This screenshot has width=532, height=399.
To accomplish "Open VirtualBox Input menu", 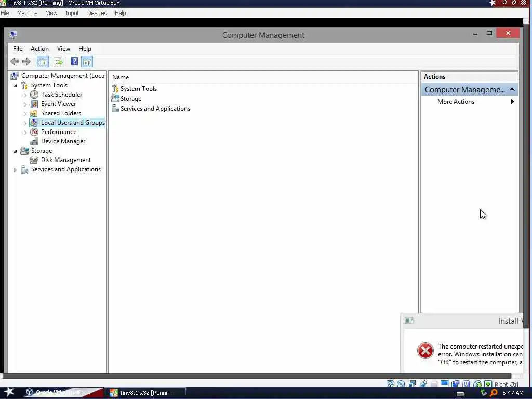I will (x=72, y=13).
